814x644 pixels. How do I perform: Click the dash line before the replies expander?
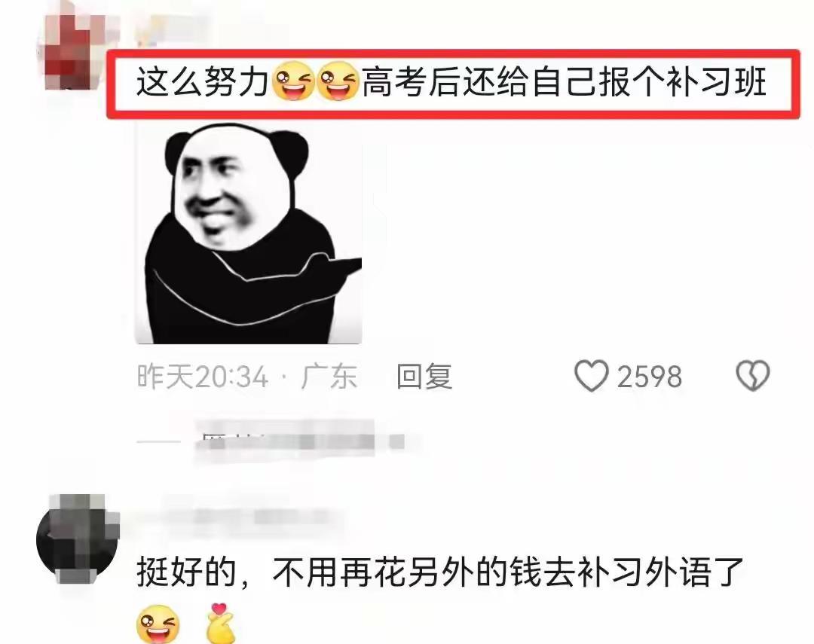click(x=158, y=441)
